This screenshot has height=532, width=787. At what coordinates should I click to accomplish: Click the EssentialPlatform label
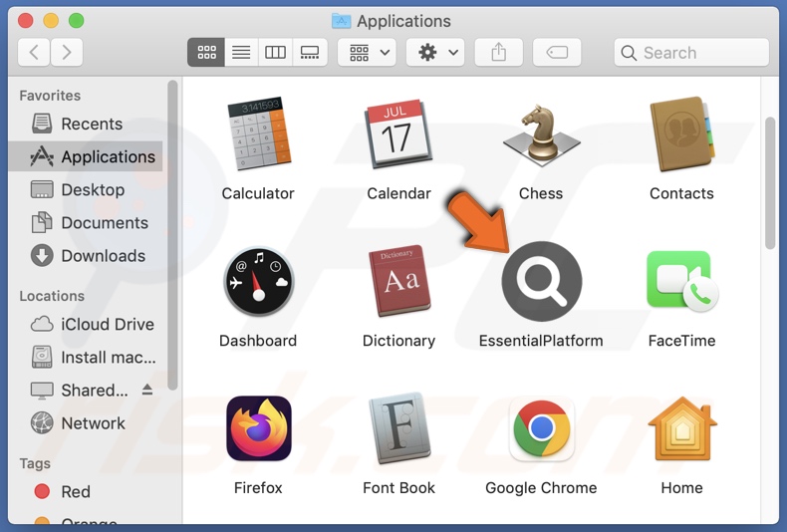pos(541,341)
